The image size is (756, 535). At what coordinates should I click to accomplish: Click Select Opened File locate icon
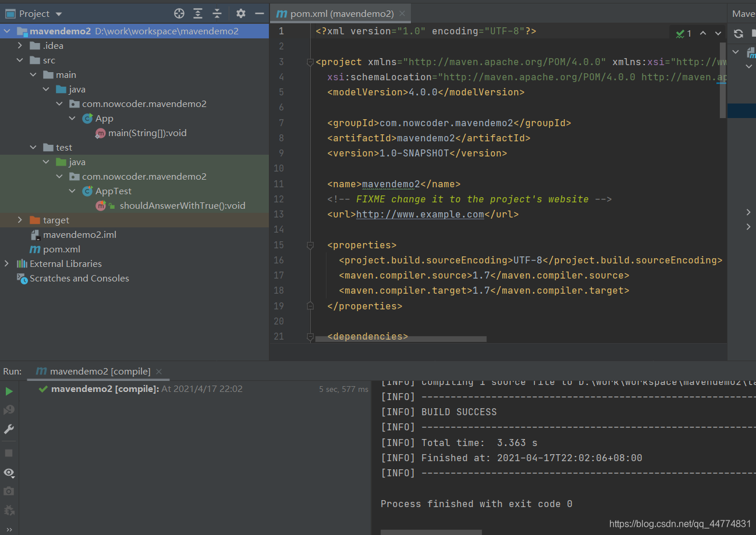pyautogui.click(x=179, y=13)
